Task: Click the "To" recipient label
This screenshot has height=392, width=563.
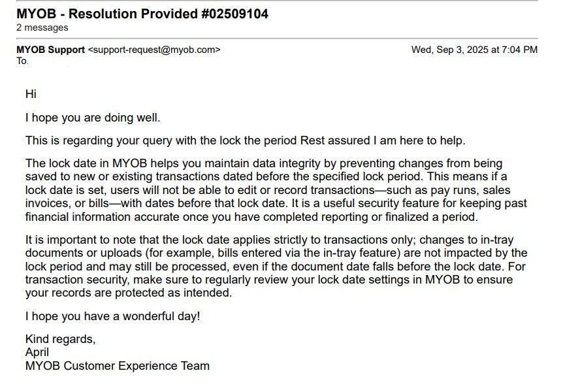Action: click(22, 61)
